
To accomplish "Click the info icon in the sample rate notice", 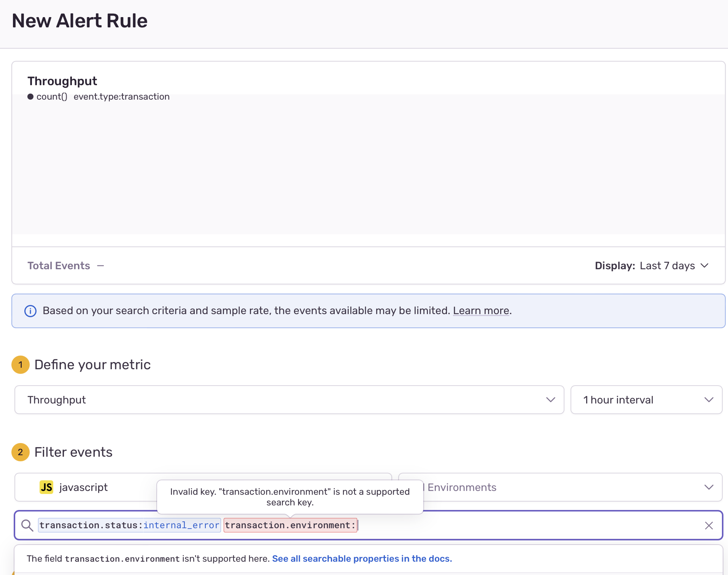I will tap(30, 310).
